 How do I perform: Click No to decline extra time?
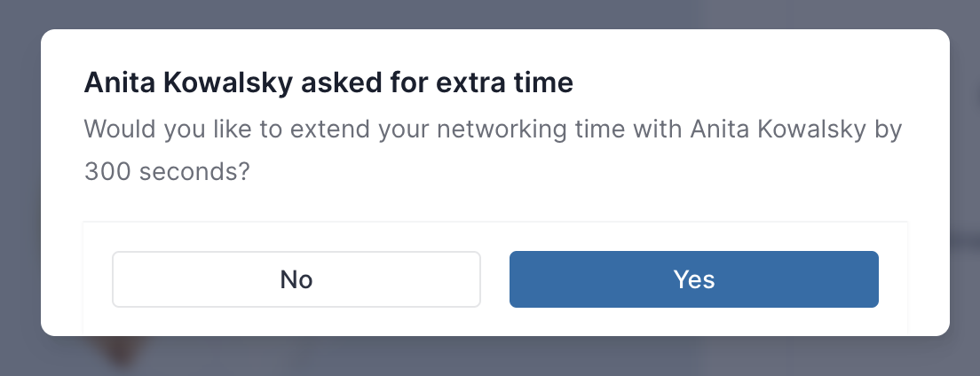pyautogui.click(x=296, y=279)
